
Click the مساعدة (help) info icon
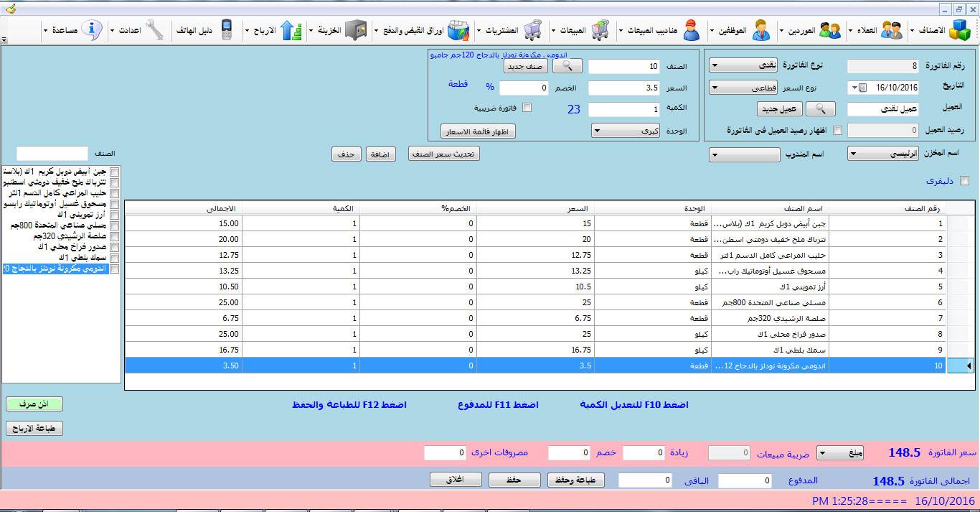91,30
